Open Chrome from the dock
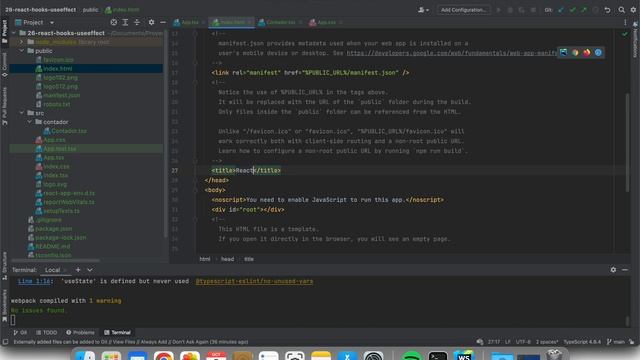 pyautogui.click(x=164, y=356)
